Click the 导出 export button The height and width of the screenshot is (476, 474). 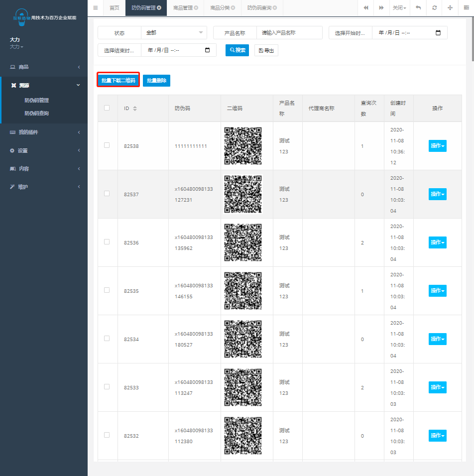pyautogui.click(x=266, y=50)
